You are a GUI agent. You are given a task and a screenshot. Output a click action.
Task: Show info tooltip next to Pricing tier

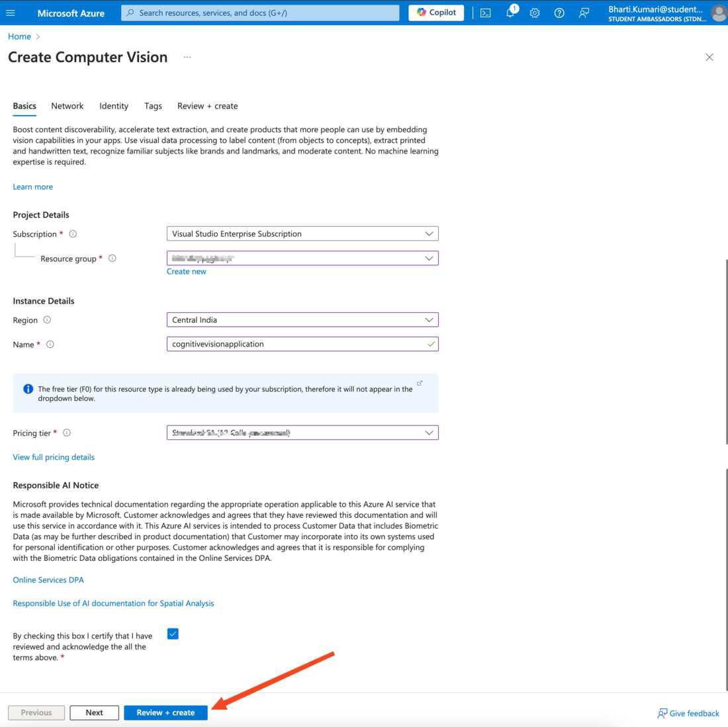coord(67,433)
